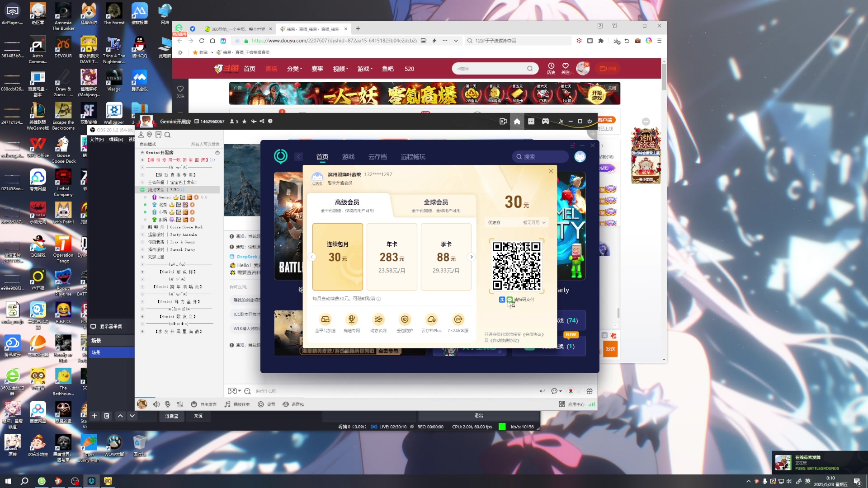
Task: Click Douyu 赛事 link
Action: [317, 69]
